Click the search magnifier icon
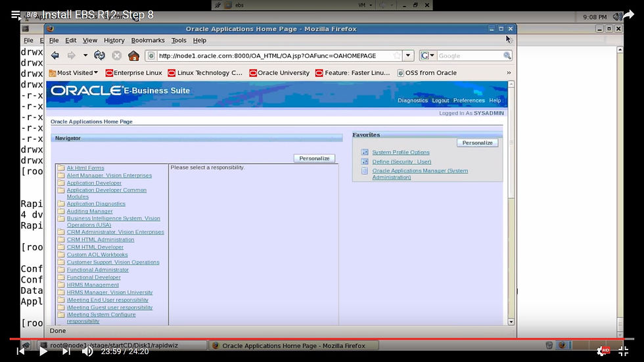 507,55
